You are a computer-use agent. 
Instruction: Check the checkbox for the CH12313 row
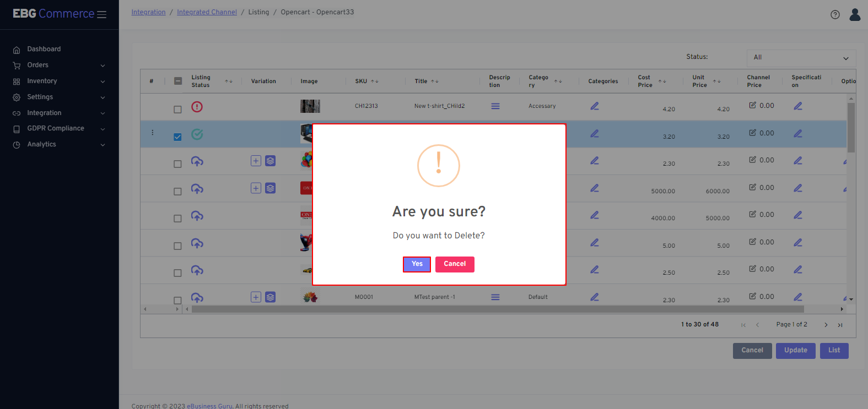click(177, 110)
